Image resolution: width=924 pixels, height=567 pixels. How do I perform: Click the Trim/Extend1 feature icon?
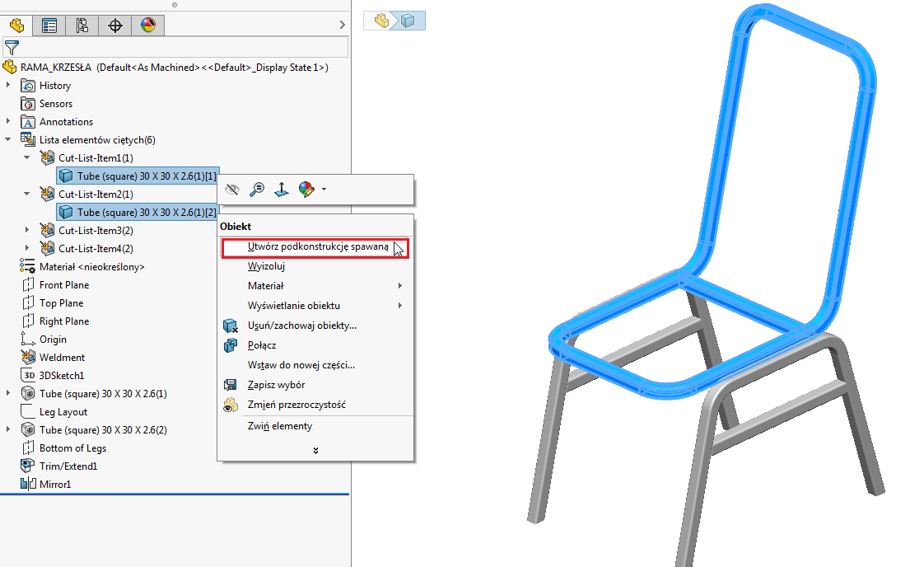point(28,466)
